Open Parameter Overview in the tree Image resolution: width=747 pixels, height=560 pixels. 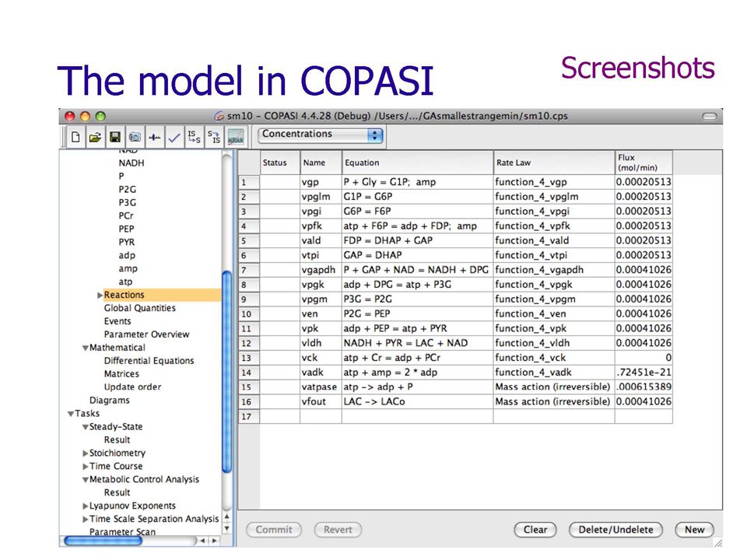[x=146, y=334]
